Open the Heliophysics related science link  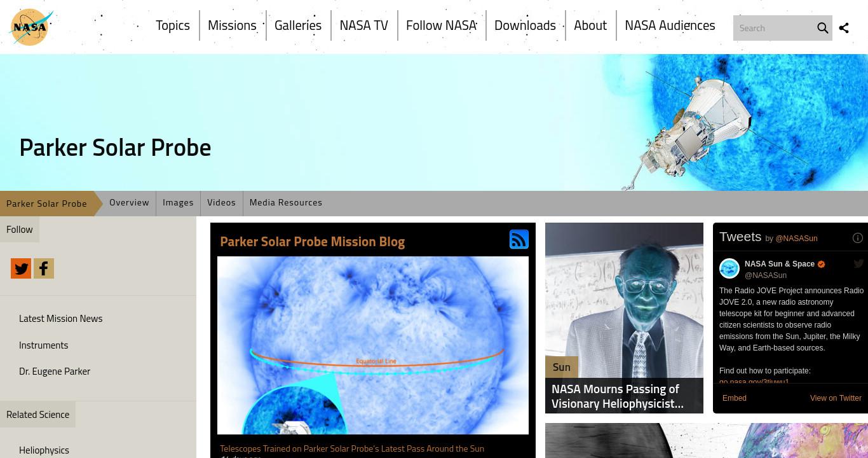coord(44,450)
